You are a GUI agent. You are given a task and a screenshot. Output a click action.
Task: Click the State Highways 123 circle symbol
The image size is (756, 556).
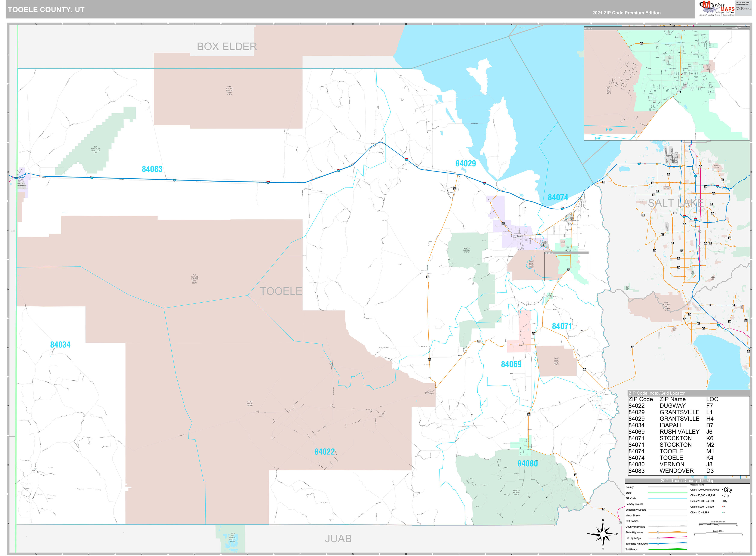[x=658, y=532]
